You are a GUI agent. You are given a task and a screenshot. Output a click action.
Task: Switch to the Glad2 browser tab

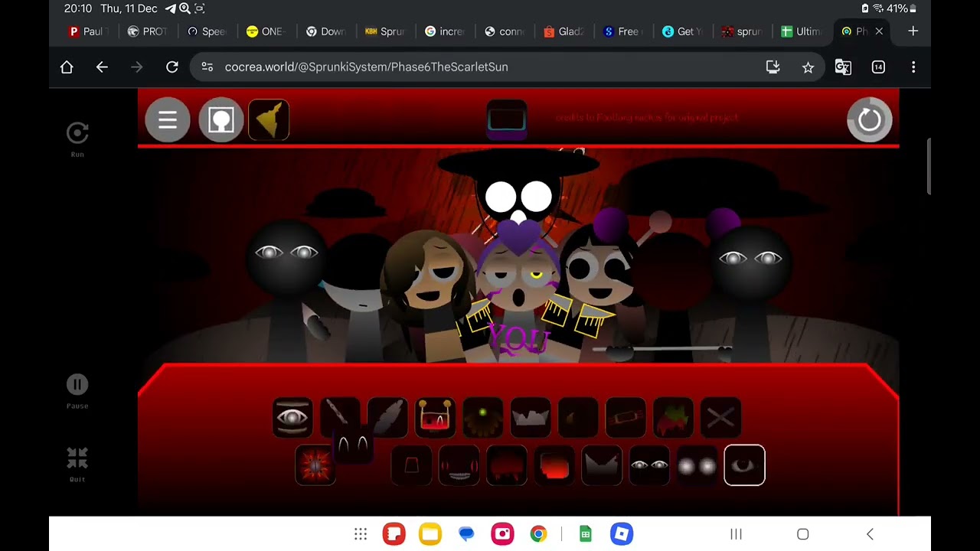(x=563, y=31)
